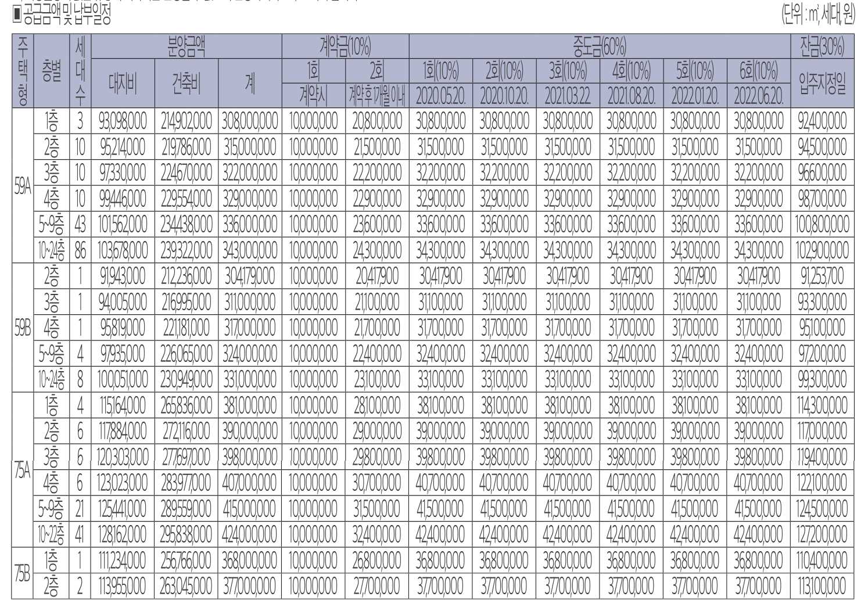
Task: Click the '층별' column header
Action: [x=52, y=71]
